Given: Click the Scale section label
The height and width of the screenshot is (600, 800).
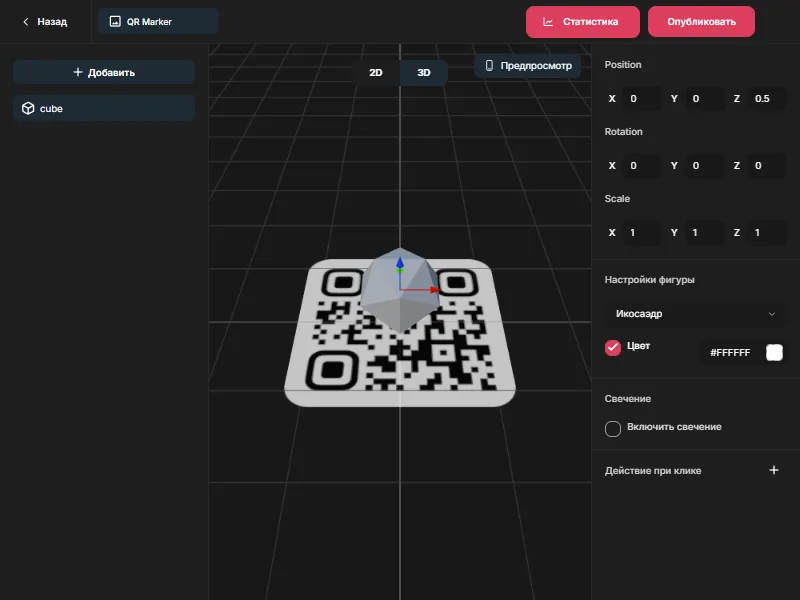Looking at the screenshot, I should point(617,198).
